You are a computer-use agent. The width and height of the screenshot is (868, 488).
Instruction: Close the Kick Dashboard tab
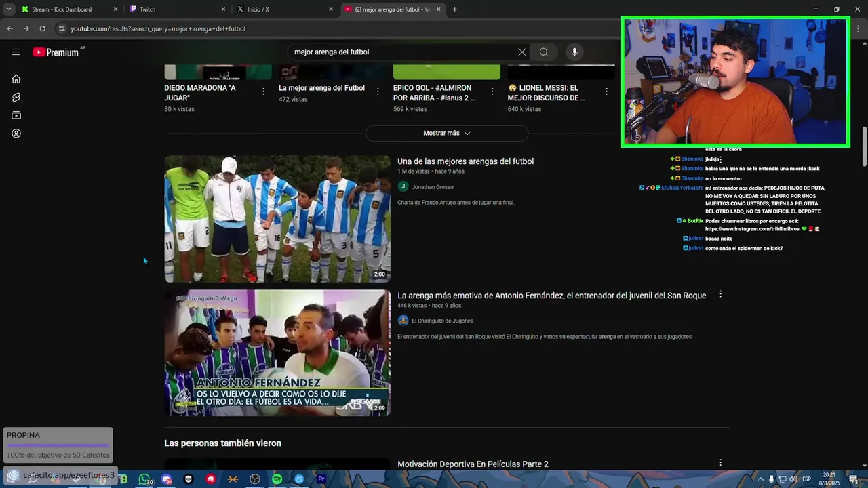click(115, 9)
